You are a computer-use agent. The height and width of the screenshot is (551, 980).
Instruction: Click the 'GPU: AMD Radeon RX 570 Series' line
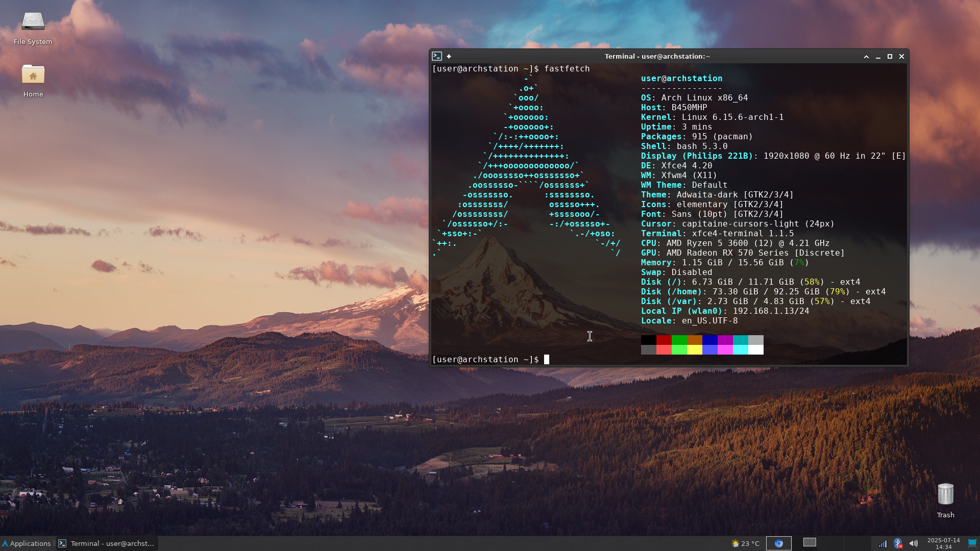[743, 253]
